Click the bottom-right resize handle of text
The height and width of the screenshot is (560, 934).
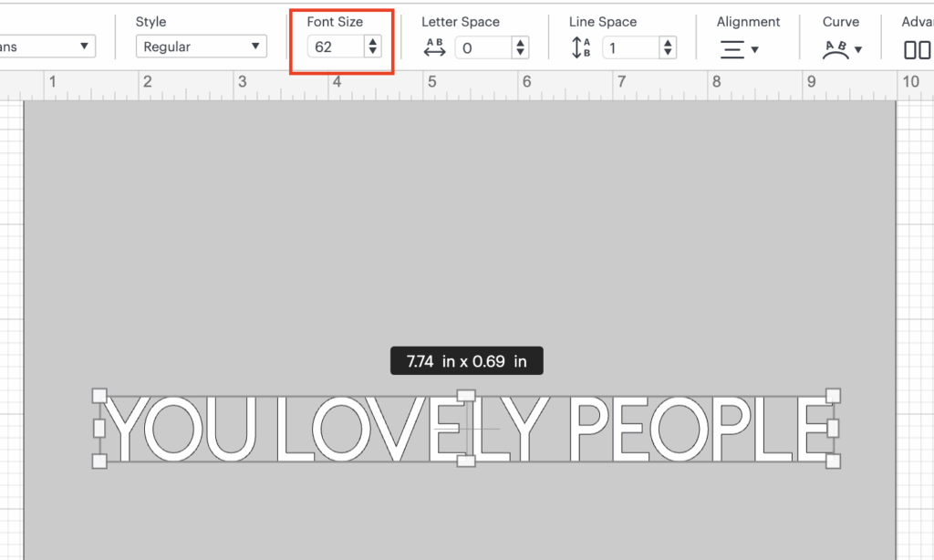click(x=833, y=461)
